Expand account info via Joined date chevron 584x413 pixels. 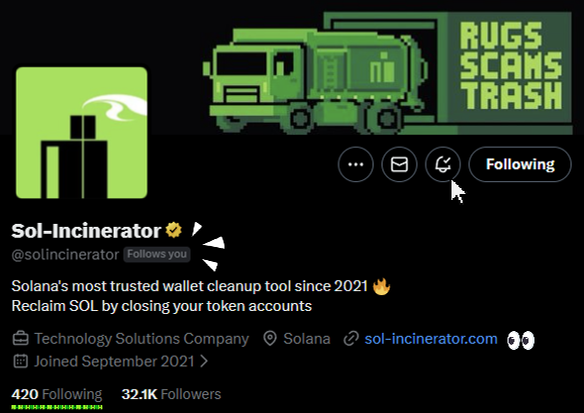click(x=204, y=361)
